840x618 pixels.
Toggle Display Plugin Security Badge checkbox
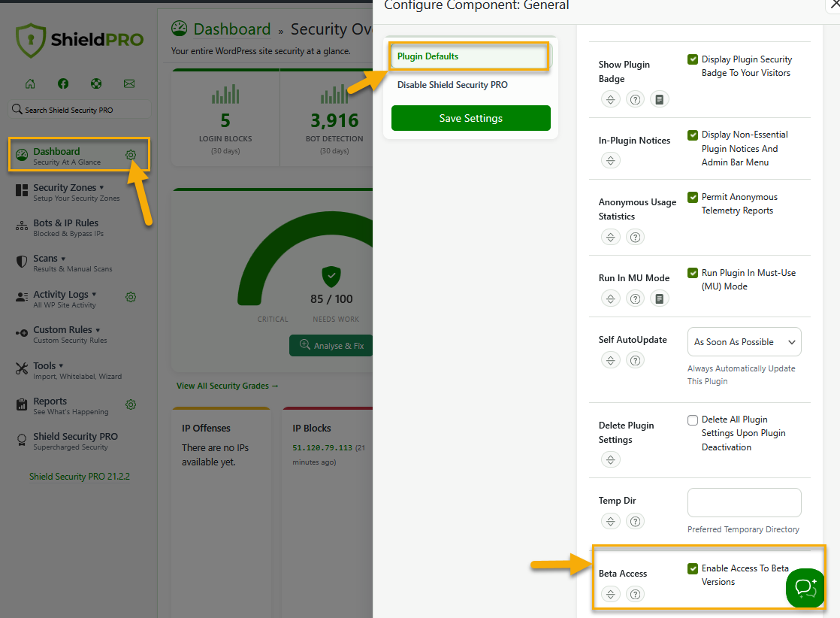(x=693, y=59)
